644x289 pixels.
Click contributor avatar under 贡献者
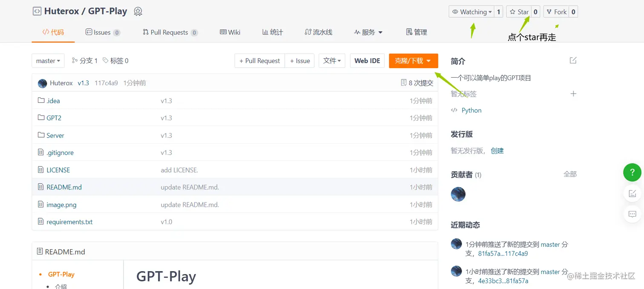tap(458, 194)
